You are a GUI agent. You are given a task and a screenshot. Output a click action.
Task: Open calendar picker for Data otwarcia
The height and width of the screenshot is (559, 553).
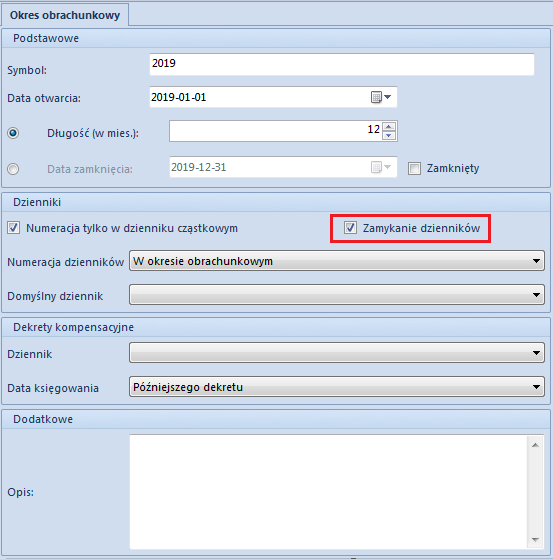point(381,97)
